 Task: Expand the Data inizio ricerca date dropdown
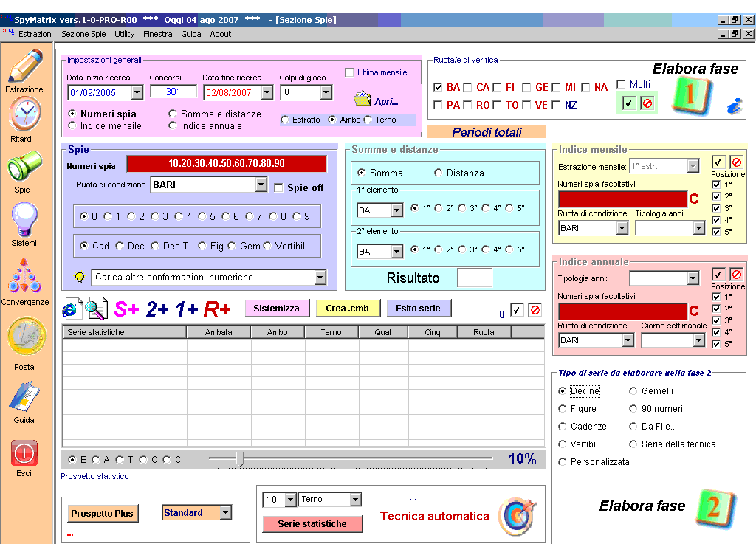pyautogui.click(x=137, y=92)
